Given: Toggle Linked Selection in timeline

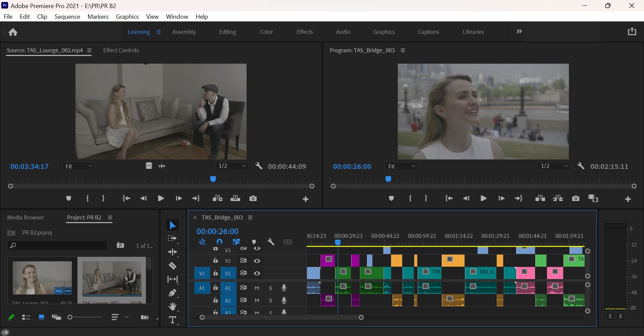Looking at the screenshot, I should tap(236, 242).
